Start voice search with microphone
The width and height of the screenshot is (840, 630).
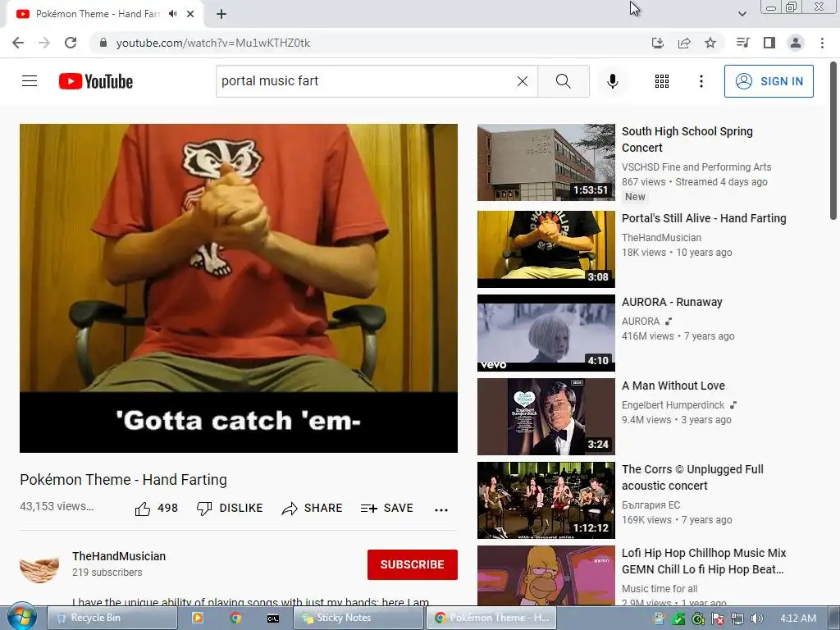tap(612, 81)
